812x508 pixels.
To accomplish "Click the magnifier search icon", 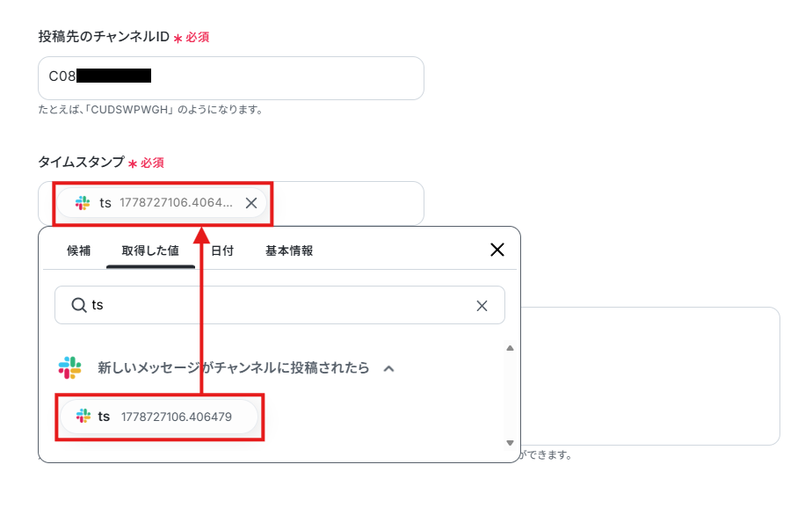I will [79, 305].
